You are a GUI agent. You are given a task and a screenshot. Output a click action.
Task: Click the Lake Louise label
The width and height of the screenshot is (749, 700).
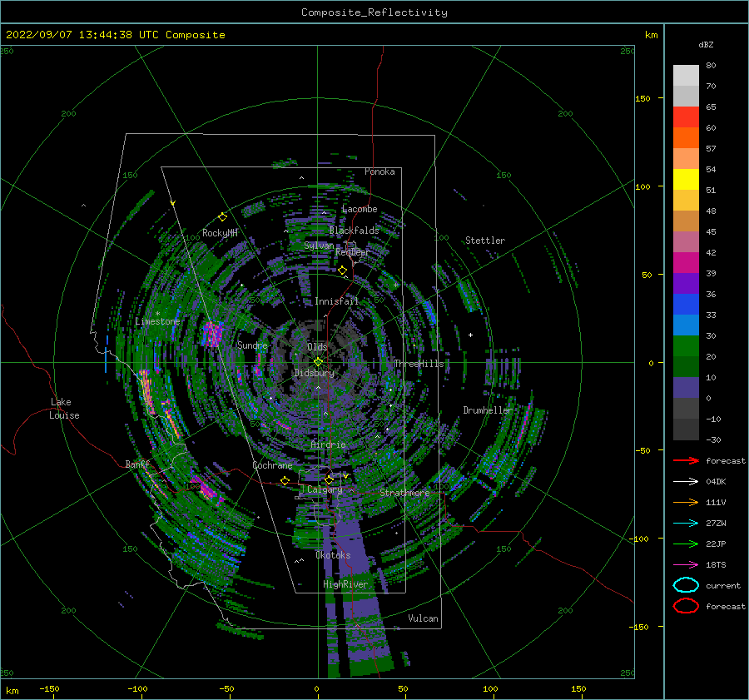[64, 409]
